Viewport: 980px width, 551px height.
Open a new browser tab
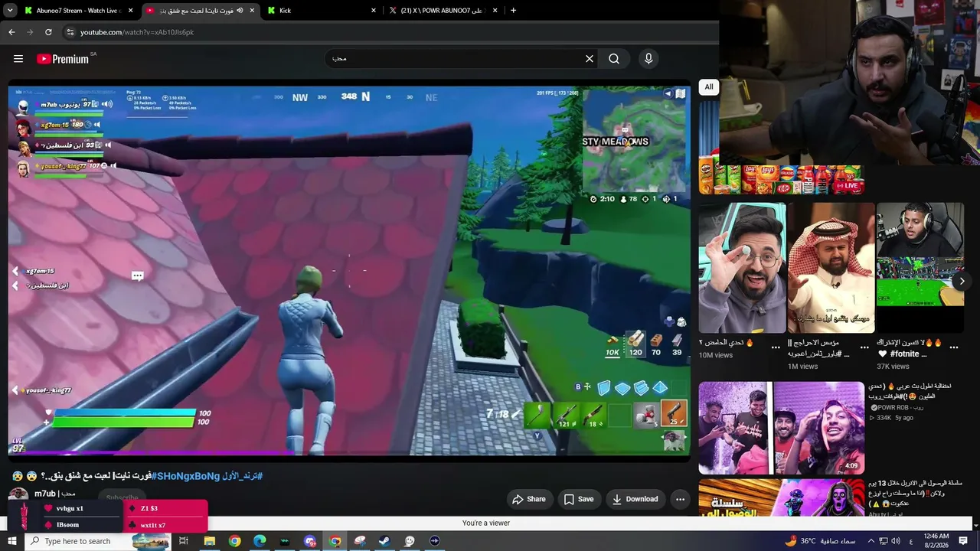tap(513, 11)
